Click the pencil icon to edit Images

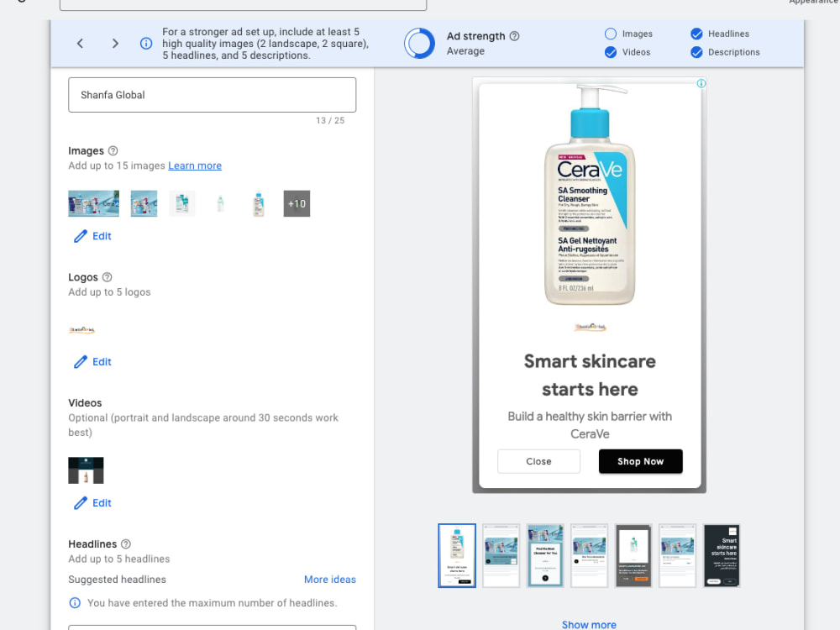tap(81, 236)
